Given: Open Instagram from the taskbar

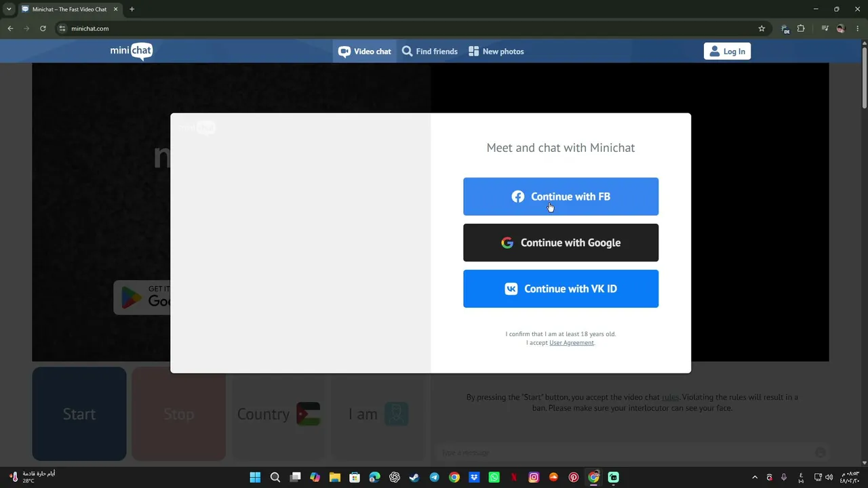Looking at the screenshot, I should 534,477.
